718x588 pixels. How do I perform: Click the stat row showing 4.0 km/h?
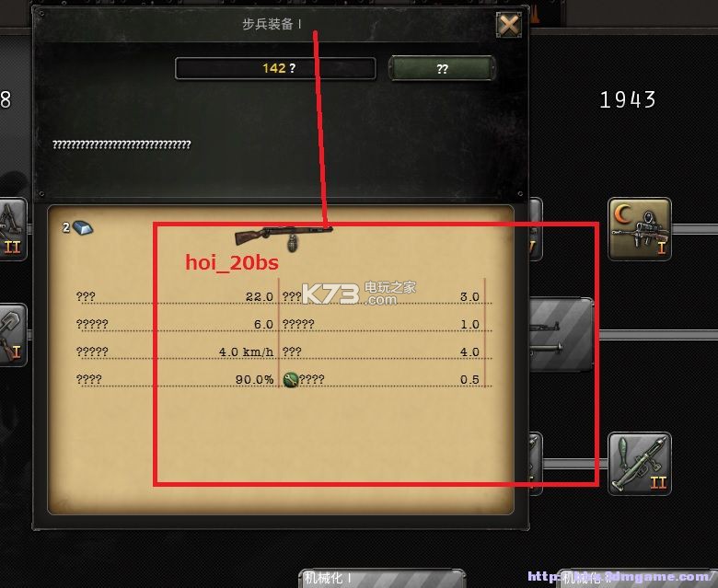coord(175,352)
